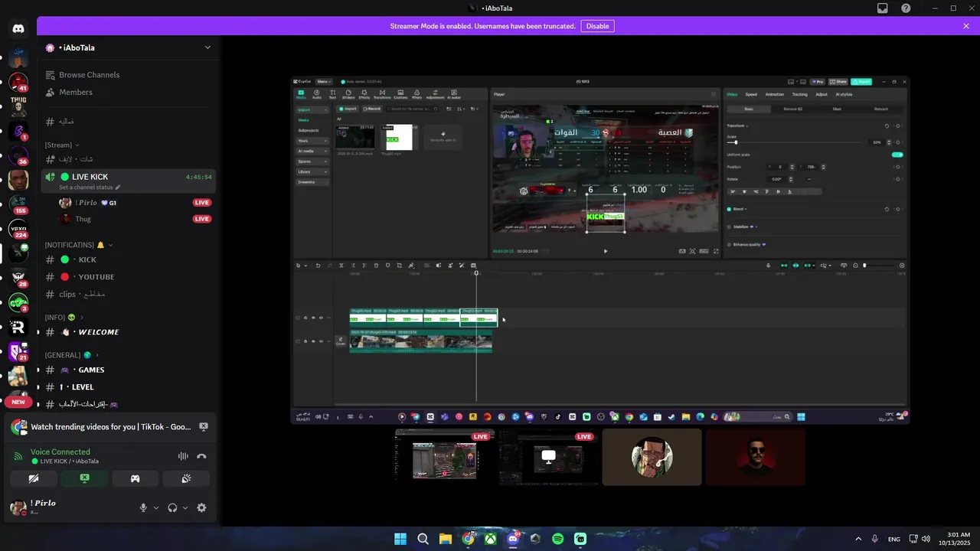Open Windows taskbar search

(423, 539)
